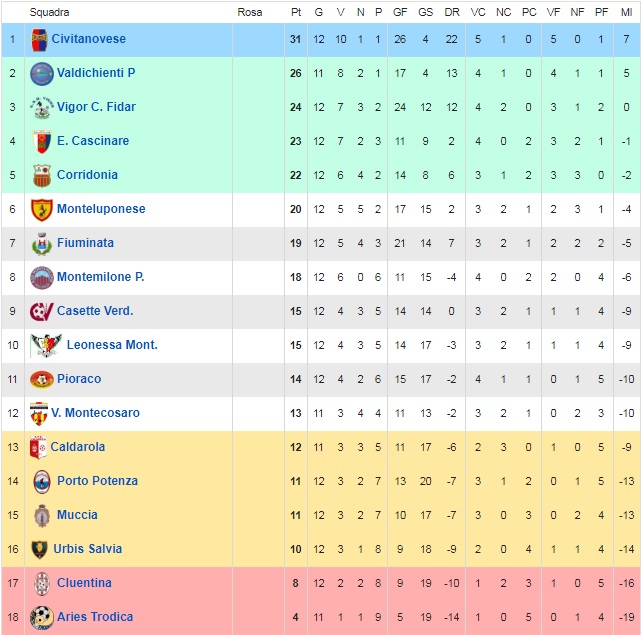Open the Porto Potenza team link
This screenshot has width=641, height=635.
tap(97, 481)
